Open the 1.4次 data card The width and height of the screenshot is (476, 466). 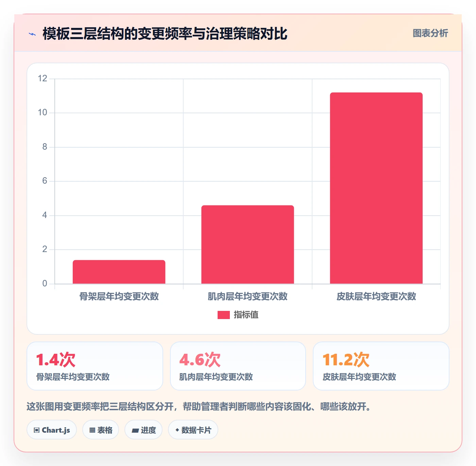95,366
